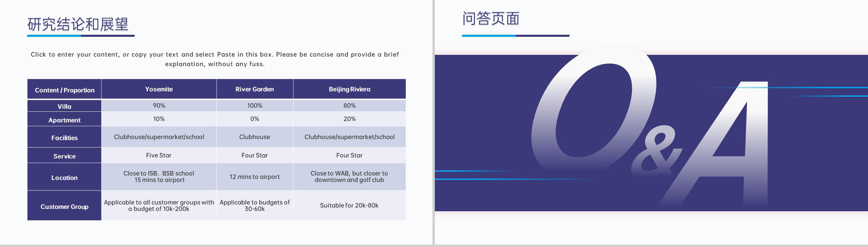Click the large Q&A graphic
Image resolution: width=868 pixels, height=247 pixels.
pyautogui.click(x=650, y=129)
